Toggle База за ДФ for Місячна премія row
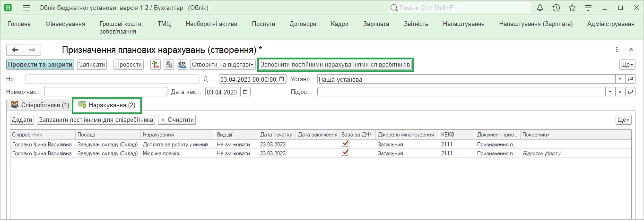The height and width of the screenshot is (221, 644). click(345, 153)
